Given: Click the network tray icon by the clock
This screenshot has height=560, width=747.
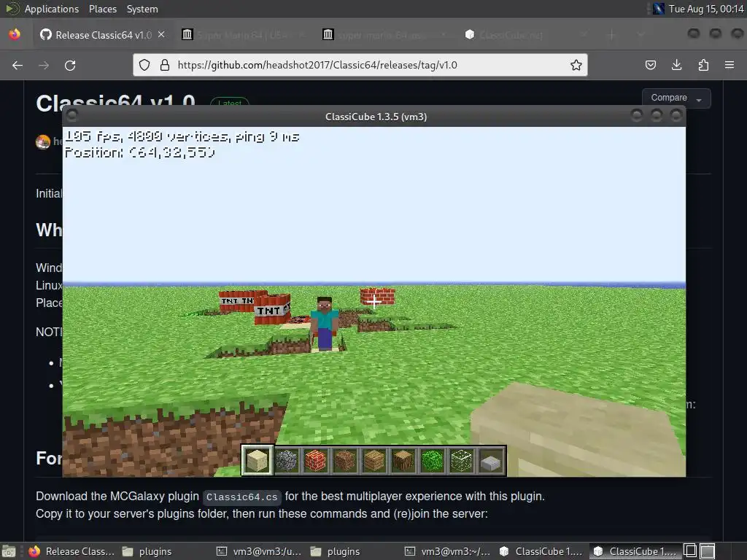Looking at the screenshot, I should coord(659,9).
